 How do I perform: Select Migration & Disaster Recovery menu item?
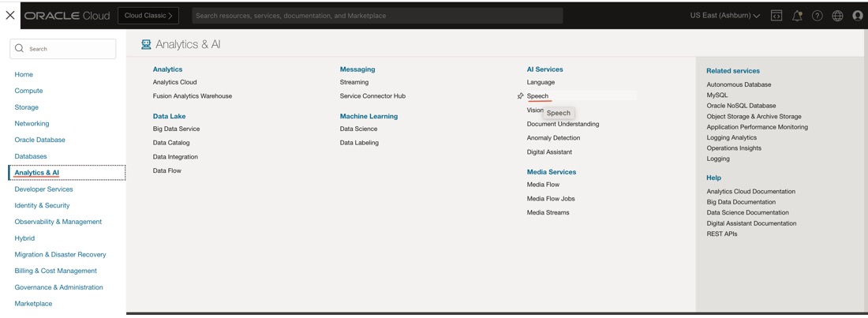[60, 254]
